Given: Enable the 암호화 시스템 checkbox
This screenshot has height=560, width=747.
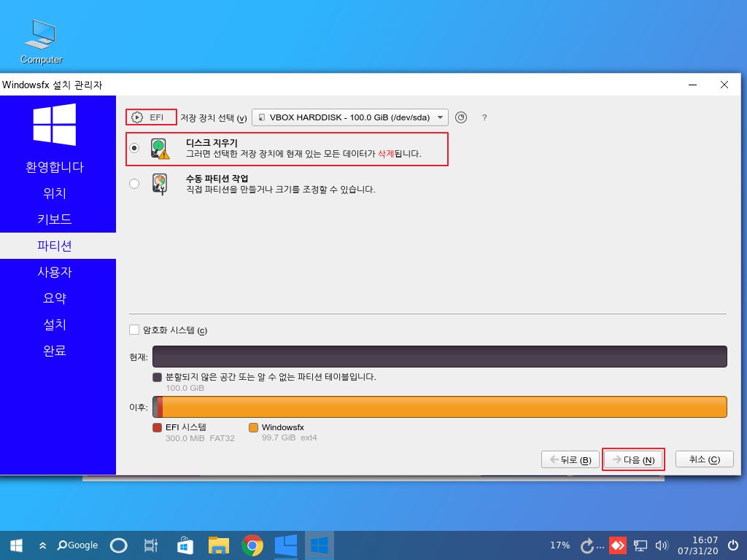Looking at the screenshot, I should [x=134, y=330].
